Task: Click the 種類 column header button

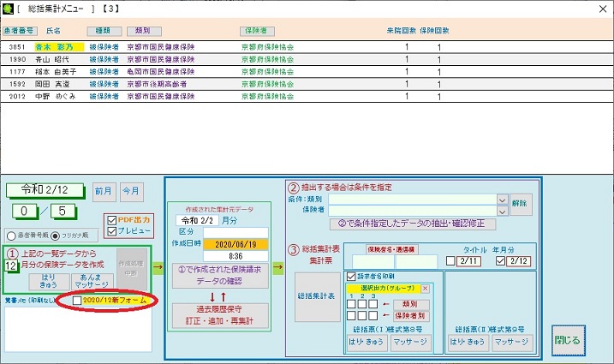Action: [104, 31]
